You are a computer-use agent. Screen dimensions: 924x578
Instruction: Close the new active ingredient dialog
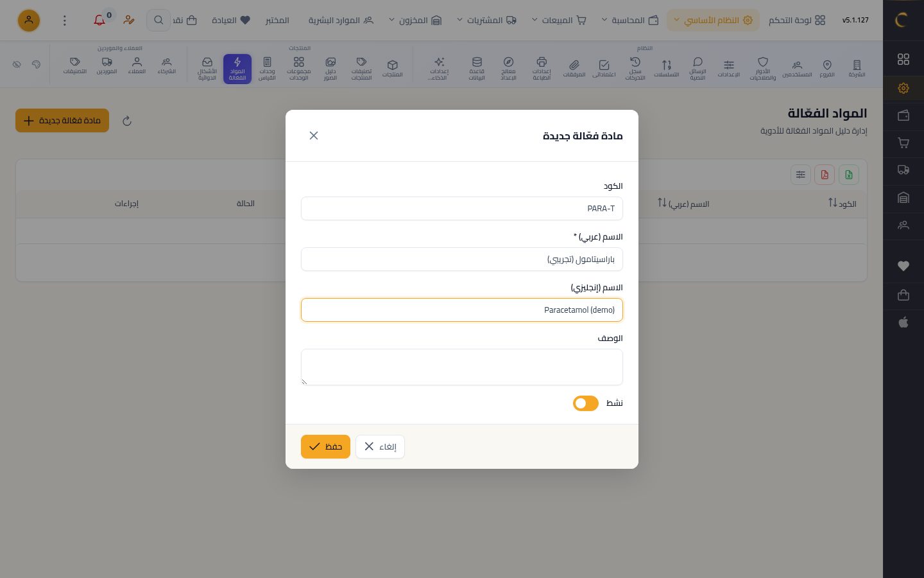314,136
